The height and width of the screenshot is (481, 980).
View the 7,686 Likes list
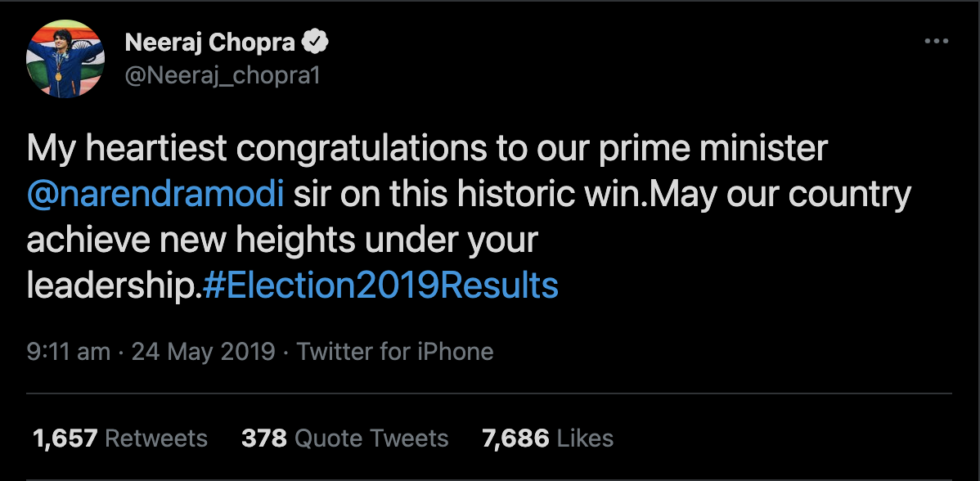[x=547, y=438]
